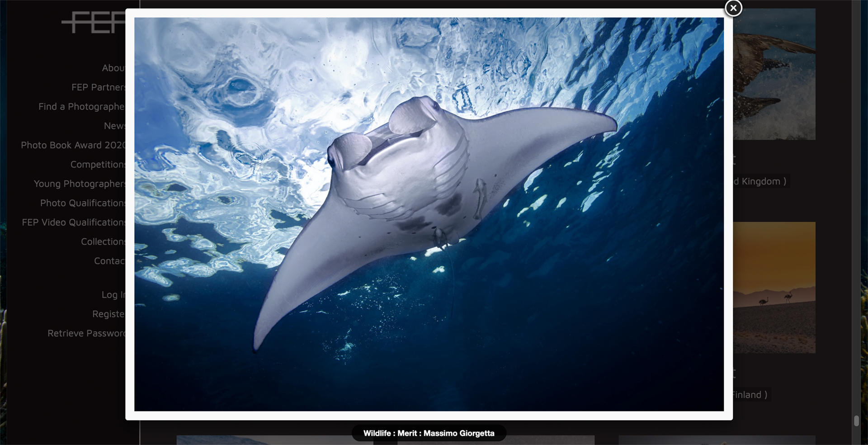Close the manta ray lightbox image

coord(733,8)
